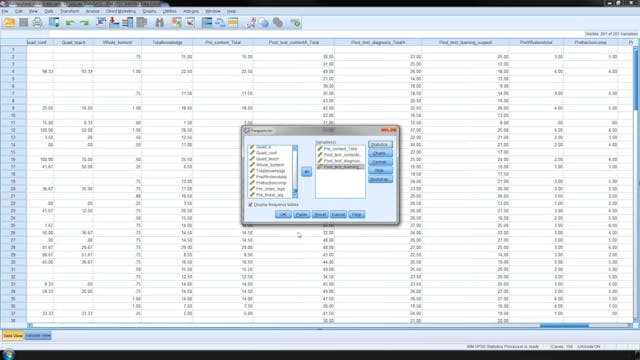Open the Analyze menu
The image size is (640, 360).
pyautogui.click(x=93, y=11)
